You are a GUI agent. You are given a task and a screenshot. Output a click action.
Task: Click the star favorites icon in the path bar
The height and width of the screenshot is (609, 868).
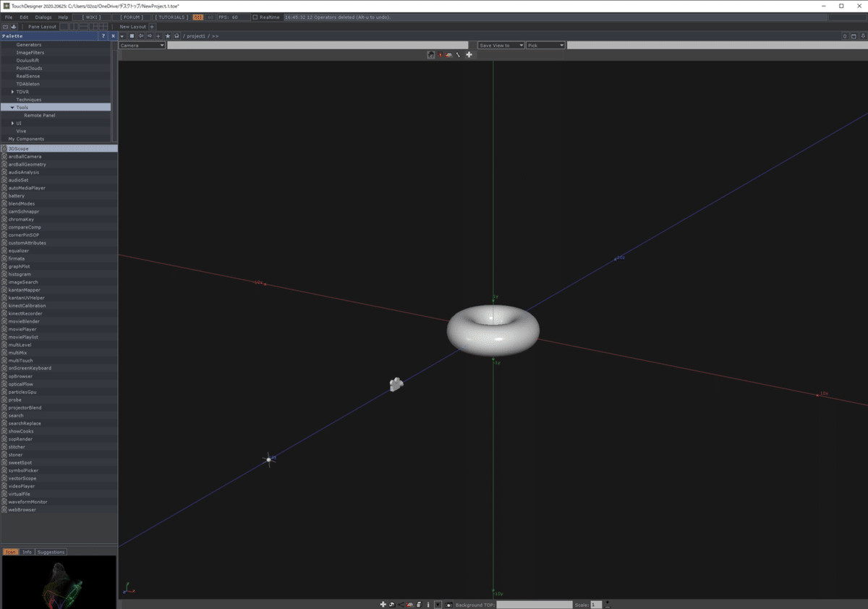168,36
